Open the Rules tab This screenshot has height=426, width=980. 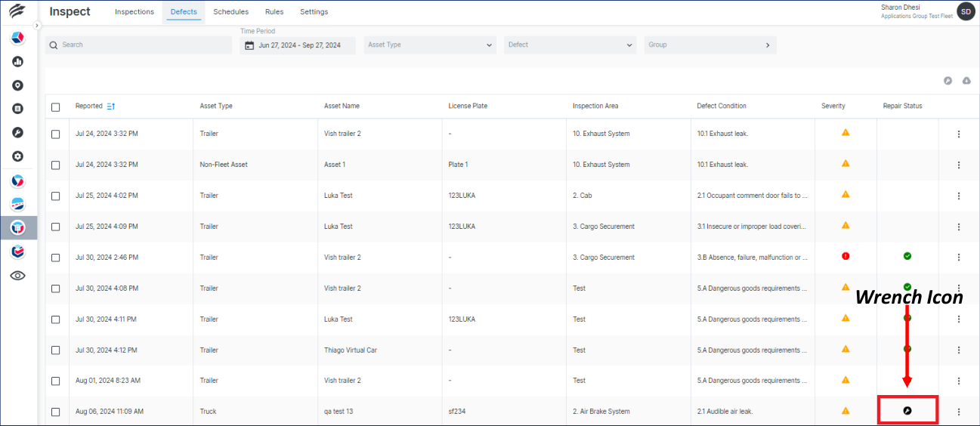274,12
